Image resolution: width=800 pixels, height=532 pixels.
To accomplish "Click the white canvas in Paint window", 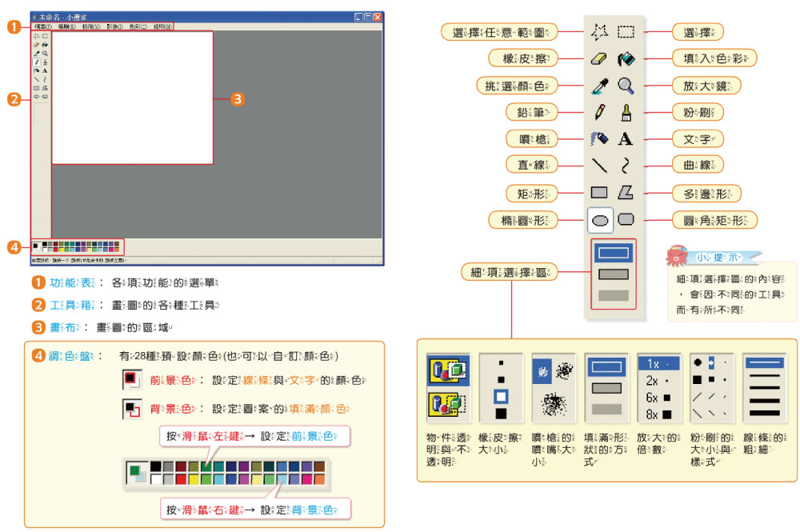I will (x=132, y=98).
